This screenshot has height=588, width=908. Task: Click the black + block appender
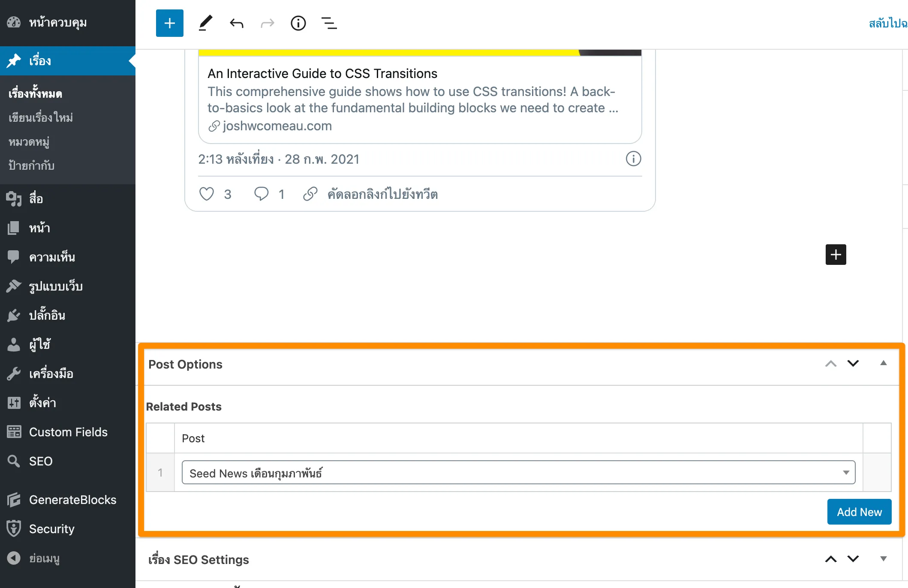[835, 254]
